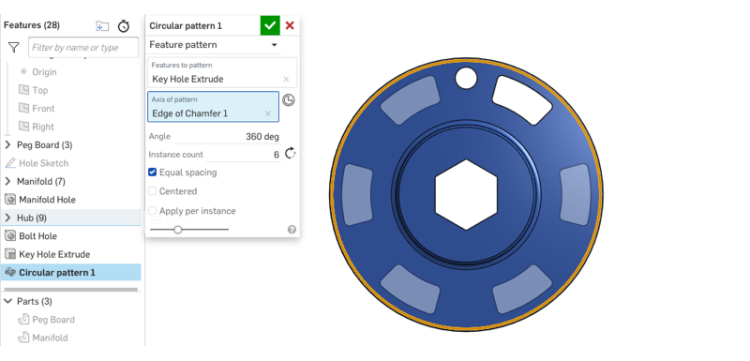The height and width of the screenshot is (361, 750).
Task: Click the preview slider handle in dialog
Action: click(178, 230)
